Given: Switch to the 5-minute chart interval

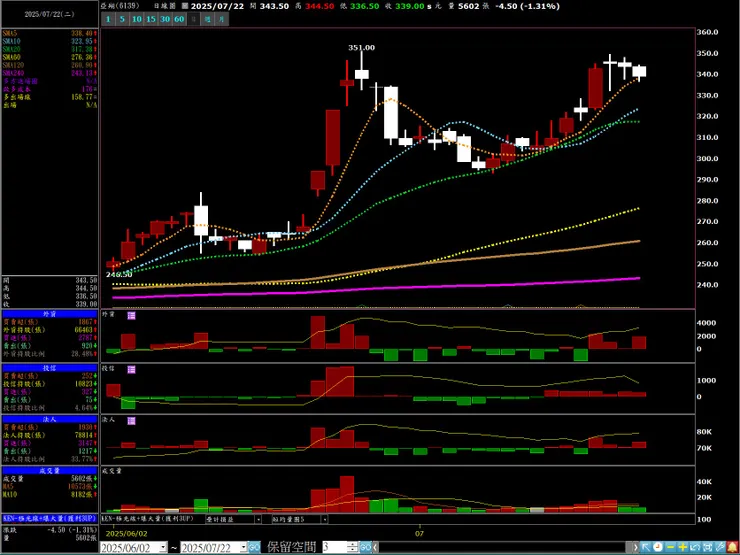Looking at the screenshot, I should tap(122, 19).
